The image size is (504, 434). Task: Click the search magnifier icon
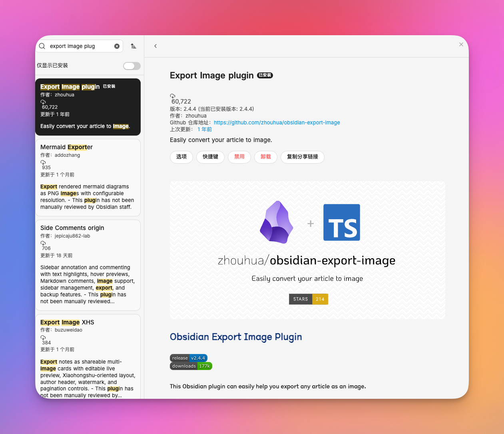pos(42,46)
